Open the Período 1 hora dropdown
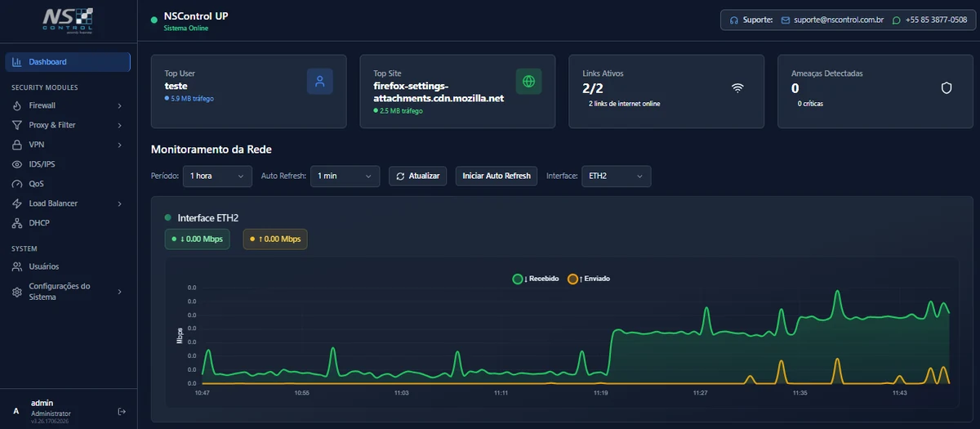Viewport: 980px width, 429px height. [x=218, y=176]
